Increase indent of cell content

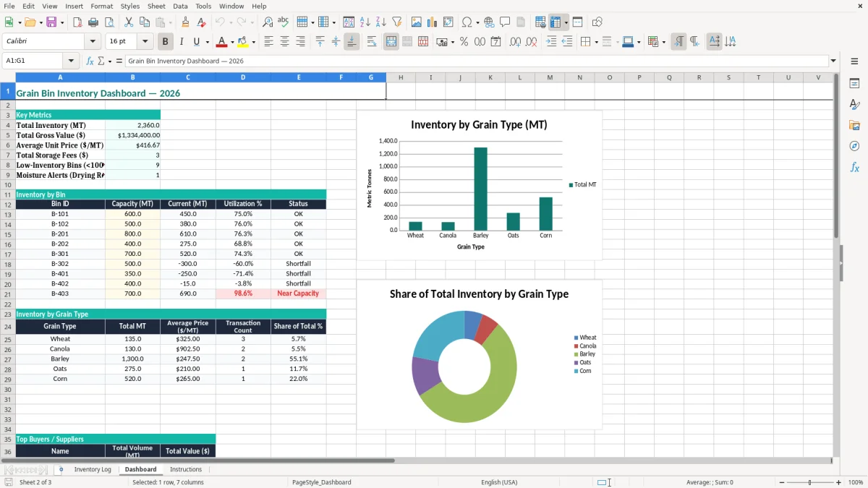click(x=551, y=42)
